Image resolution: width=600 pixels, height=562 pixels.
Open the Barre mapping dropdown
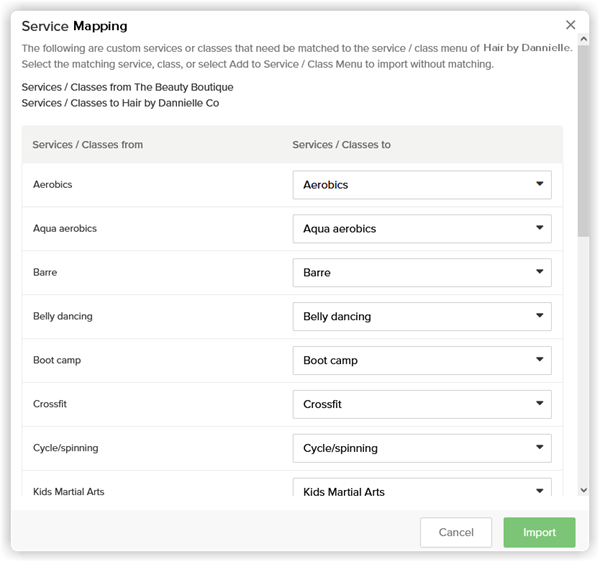(422, 272)
